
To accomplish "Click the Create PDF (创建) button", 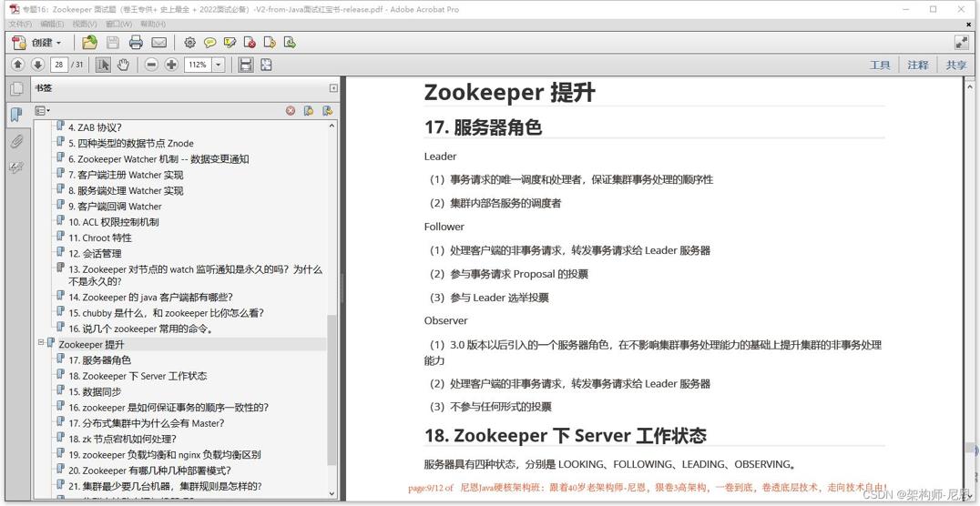I will point(37,43).
